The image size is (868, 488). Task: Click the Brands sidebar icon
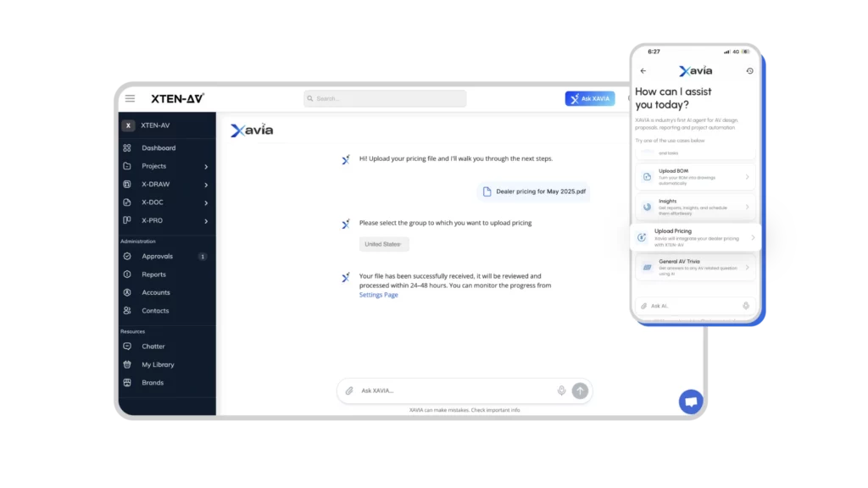click(127, 383)
